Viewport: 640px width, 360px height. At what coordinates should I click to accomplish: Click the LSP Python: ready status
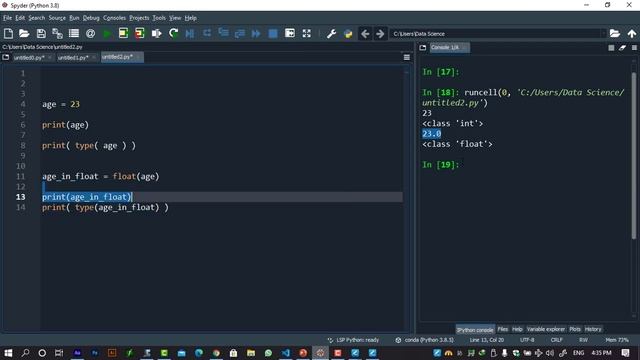pos(353,340)
